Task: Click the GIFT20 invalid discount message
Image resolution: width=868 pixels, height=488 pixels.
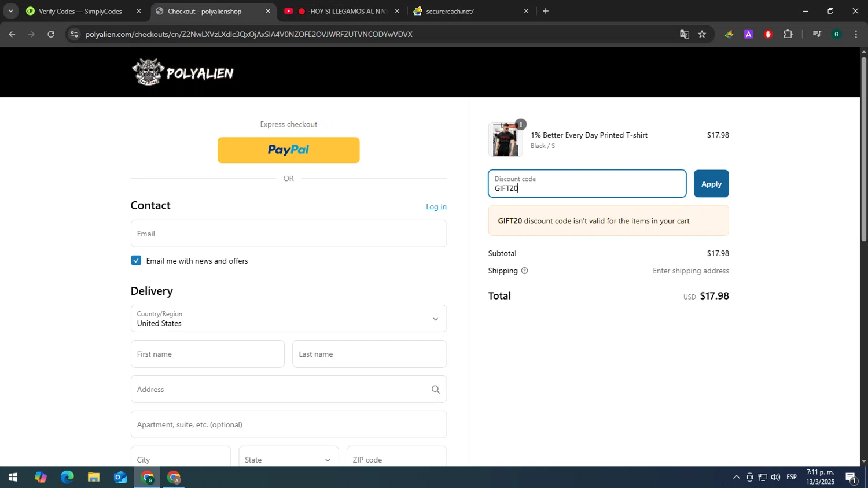Action: tap(608, 221)
